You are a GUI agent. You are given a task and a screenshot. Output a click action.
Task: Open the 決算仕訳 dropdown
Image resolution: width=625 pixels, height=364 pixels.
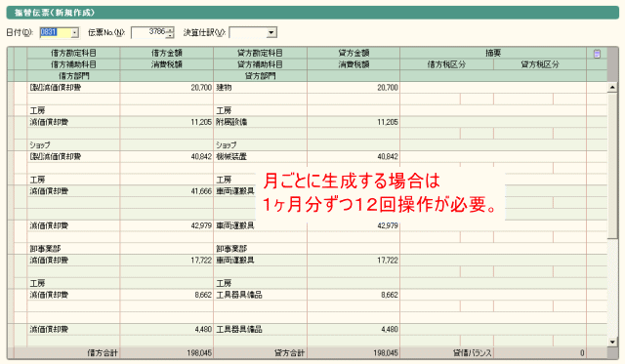[271, 32]
